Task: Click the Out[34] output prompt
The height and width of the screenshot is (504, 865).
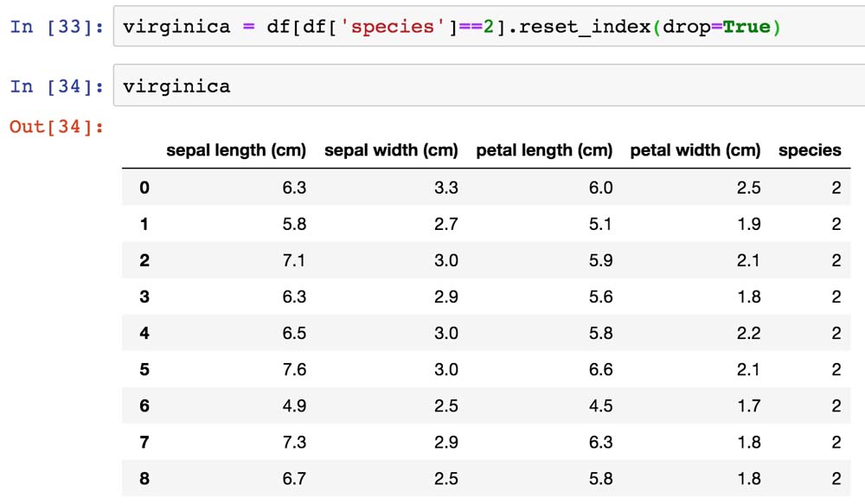Action: pos(56,127)
